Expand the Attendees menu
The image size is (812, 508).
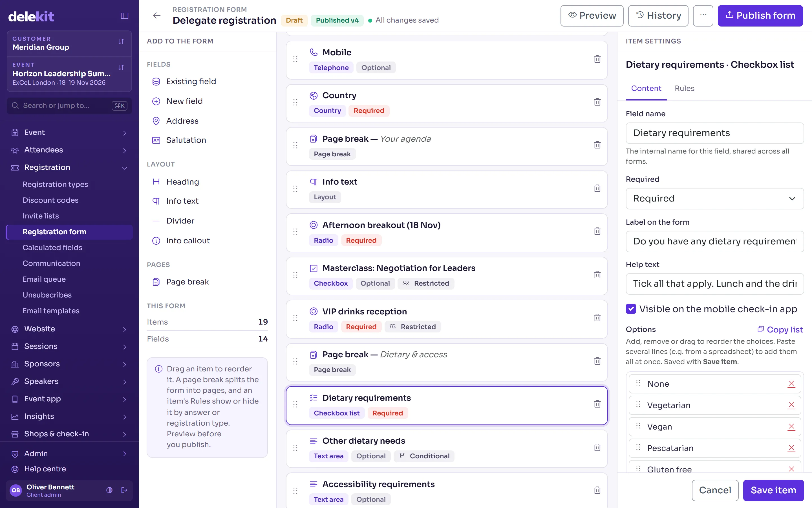click(x=69, y=150)
